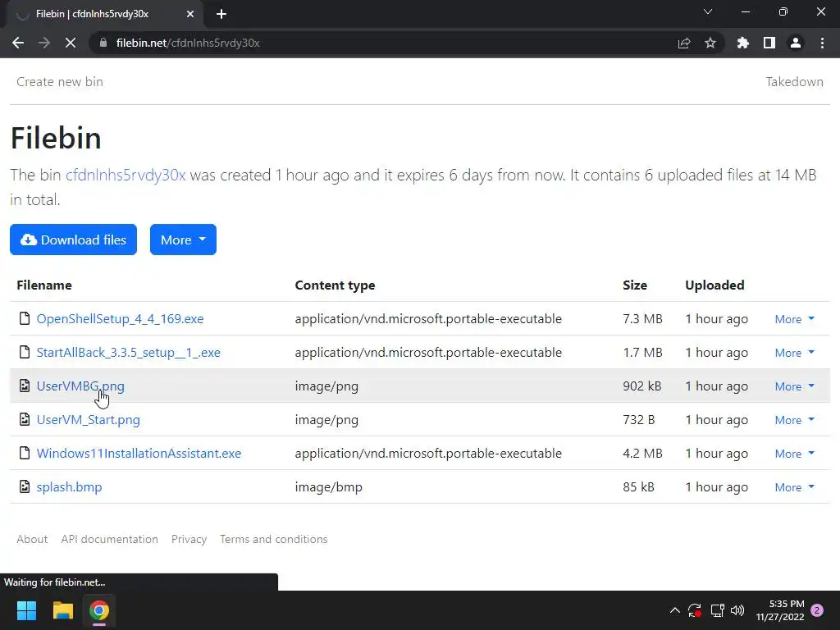
Task: Open the Extensions puzzle piece menu
Action: pyautogui.click(x=742, y=43)
